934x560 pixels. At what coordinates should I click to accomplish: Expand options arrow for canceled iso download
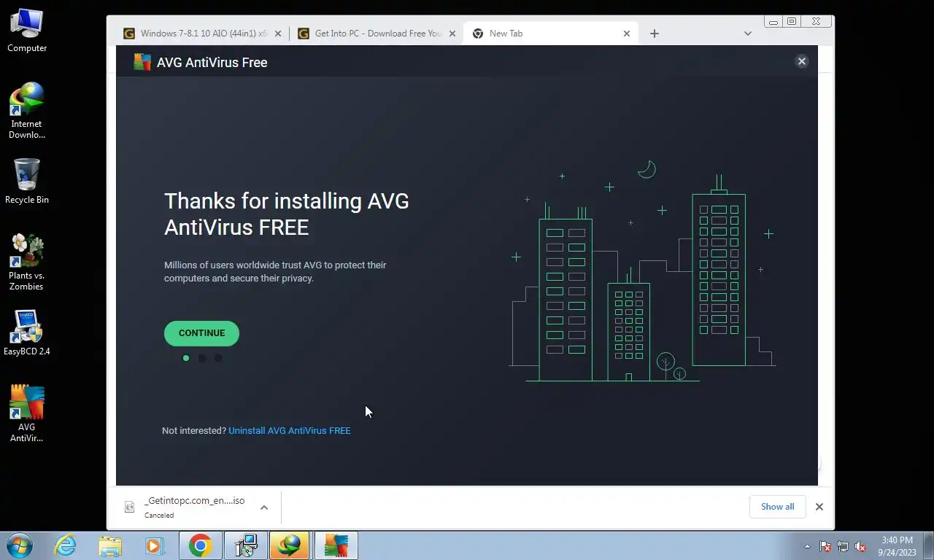[x=264, y=507]
